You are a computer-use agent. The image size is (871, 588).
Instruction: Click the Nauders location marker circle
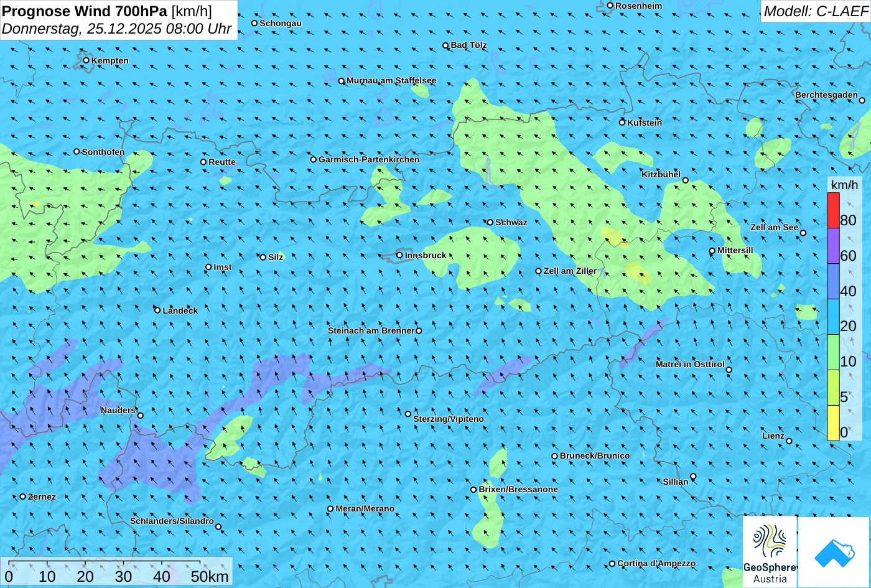coord(141,416)
